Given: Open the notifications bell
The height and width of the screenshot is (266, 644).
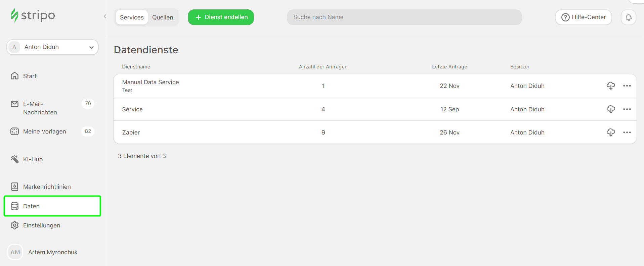Looking at the screenshot, I should tap(628, 17).
